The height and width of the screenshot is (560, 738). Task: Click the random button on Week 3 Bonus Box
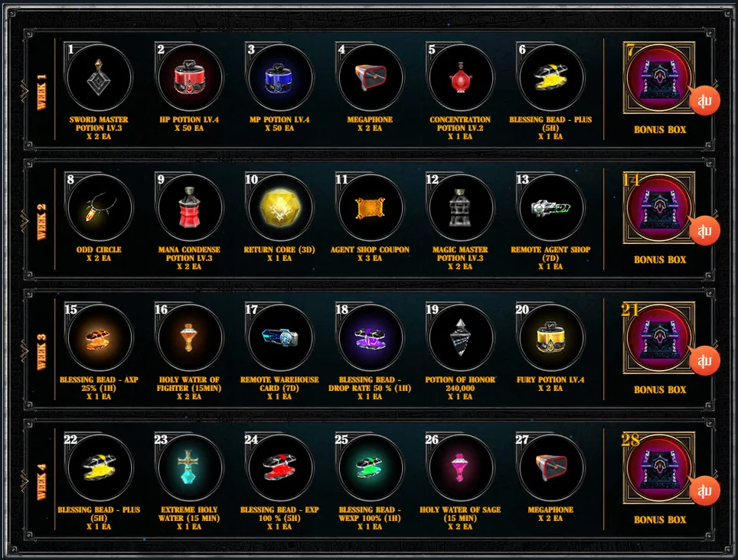(704, 360)
